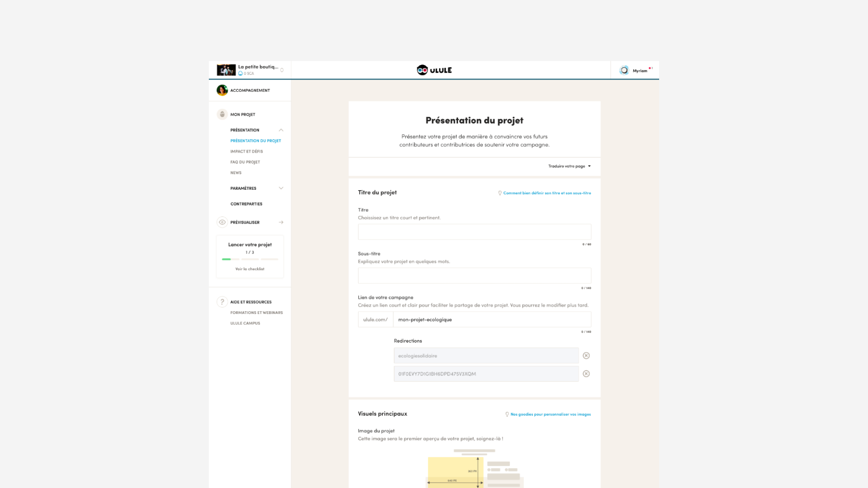Viewport: 868px width, 488px height.
Task: Remove the 01F0EVY7D1G1BH6DPD475V3XQM redirection
Action: (x=586, y=374)
